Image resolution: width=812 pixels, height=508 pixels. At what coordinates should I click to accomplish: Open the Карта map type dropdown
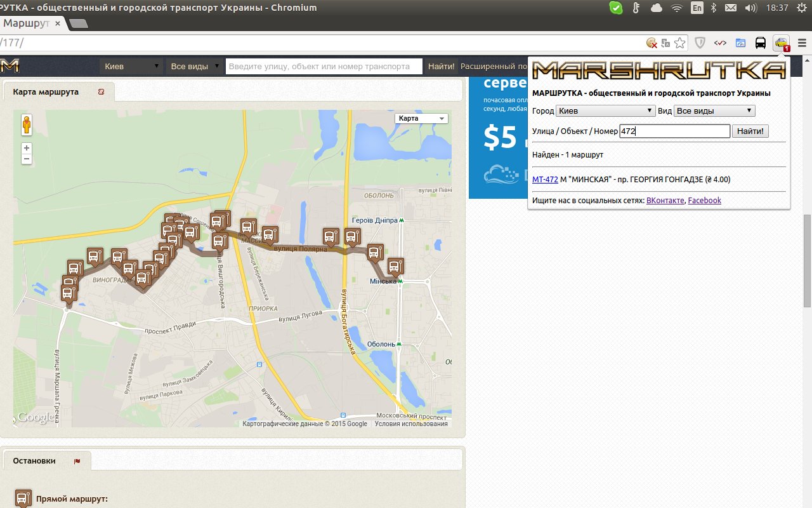tap(421, 118)
